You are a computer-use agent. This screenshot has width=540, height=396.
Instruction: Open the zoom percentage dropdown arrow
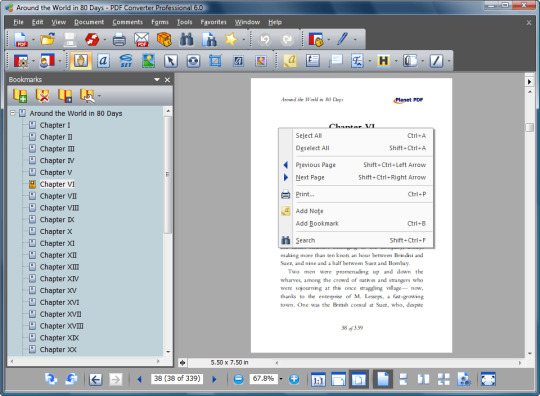[281, 379]
